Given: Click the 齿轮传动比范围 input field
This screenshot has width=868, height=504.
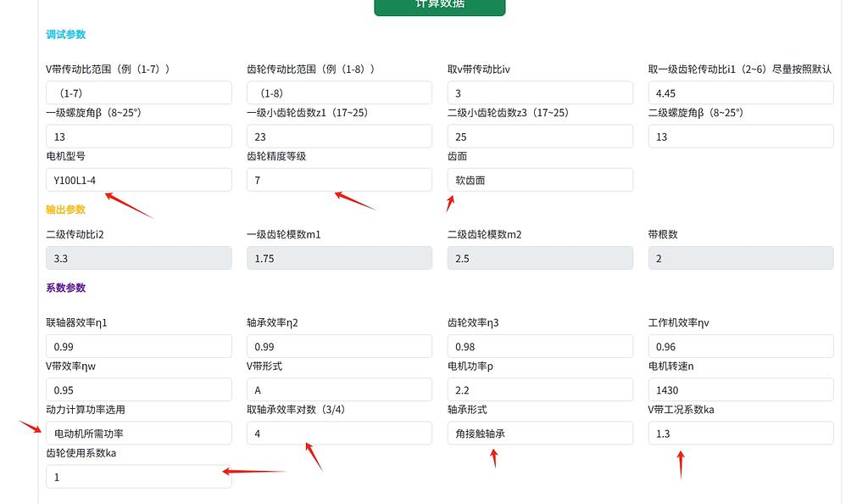Looking at the screenshot, I should point(339,93).
